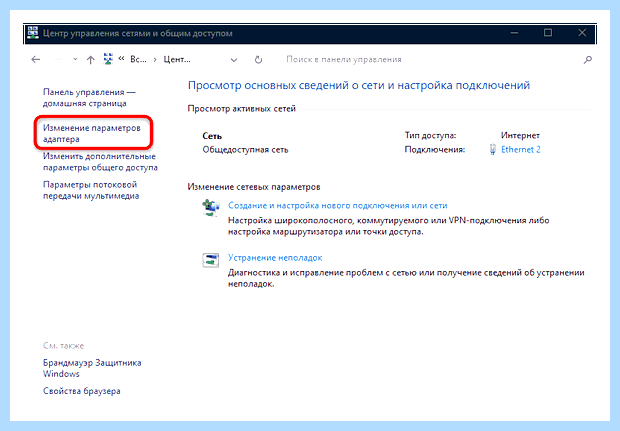
Task: Open 'Создание и настройка нового подключения или сети'
Action: 338,206
